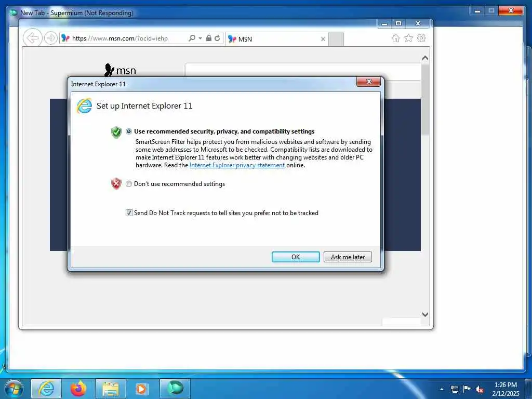Go to the IE home page icon
The image size is (532, 399).
tap(395, 38)
